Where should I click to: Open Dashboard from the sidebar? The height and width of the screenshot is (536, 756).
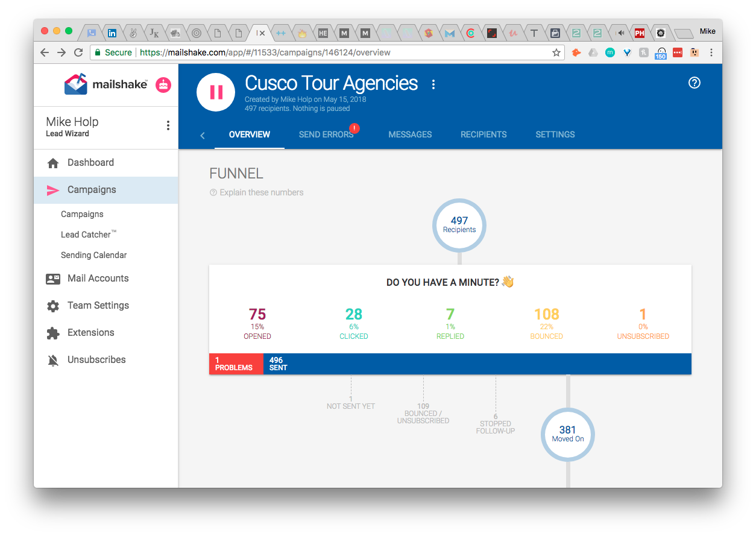[x=106, y=163]
